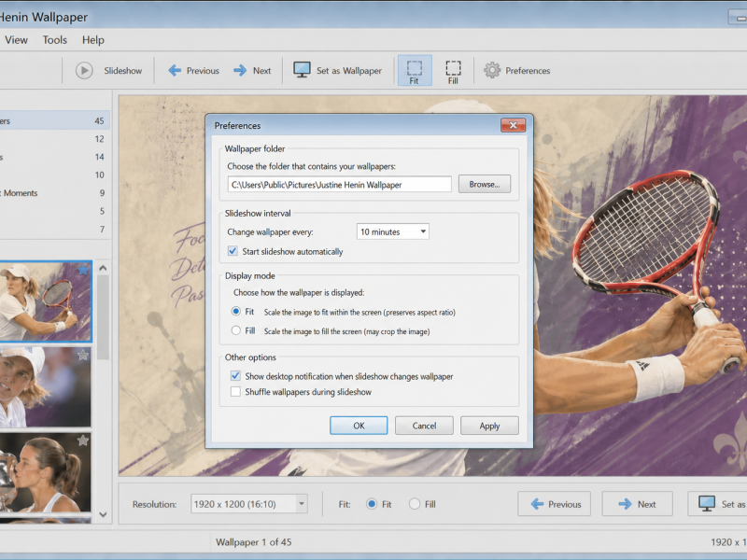Open the Resolution 1920 x 1200 dropdown

[249, 504]
